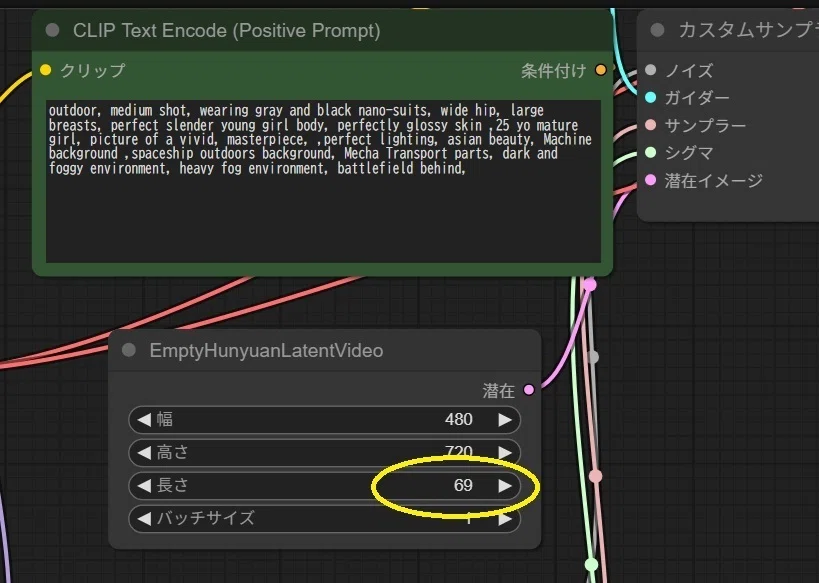Image resolution: width=819 pixels, height=583 pixels.
Task: Click the gray reroute dot on wire
Action: pos(593,357)
